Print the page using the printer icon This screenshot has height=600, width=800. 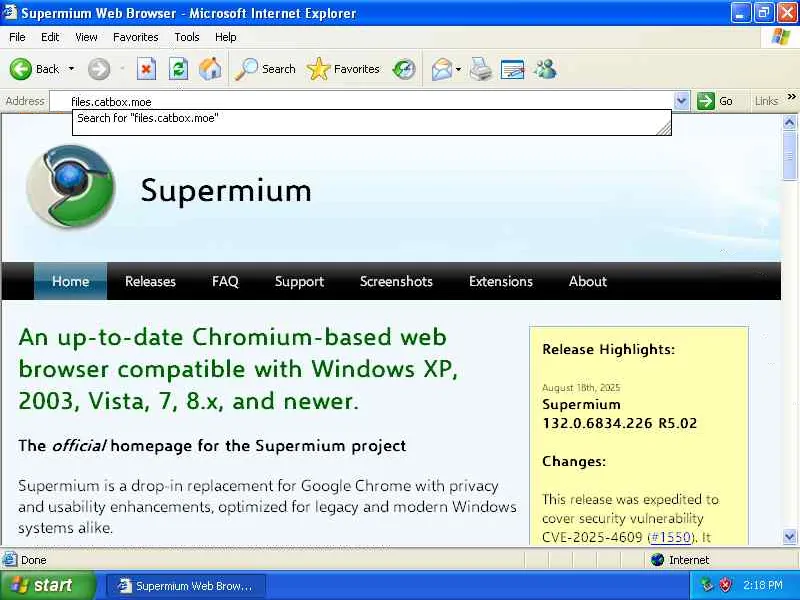coord(481,69)
